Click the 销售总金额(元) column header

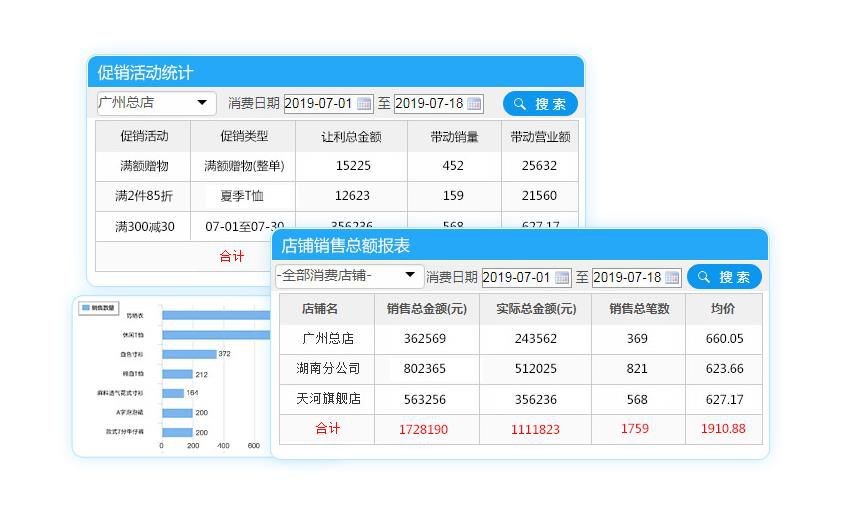tap(426, 309)
